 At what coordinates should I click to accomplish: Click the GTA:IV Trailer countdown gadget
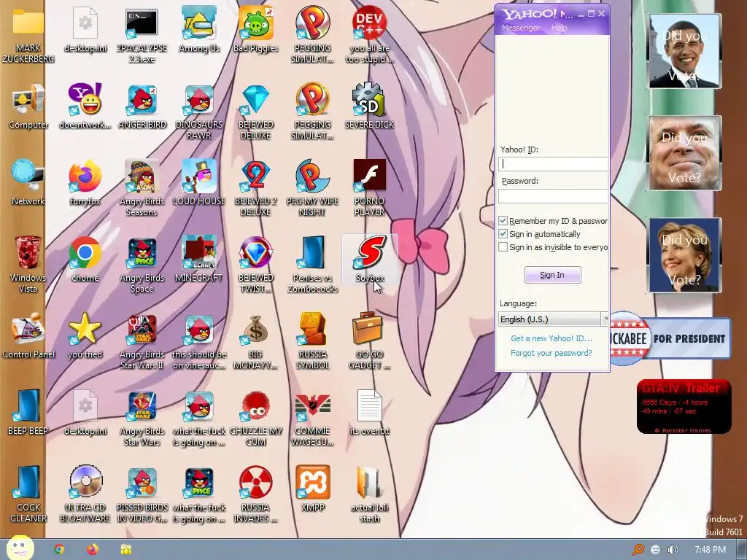[x=684, y=407]
